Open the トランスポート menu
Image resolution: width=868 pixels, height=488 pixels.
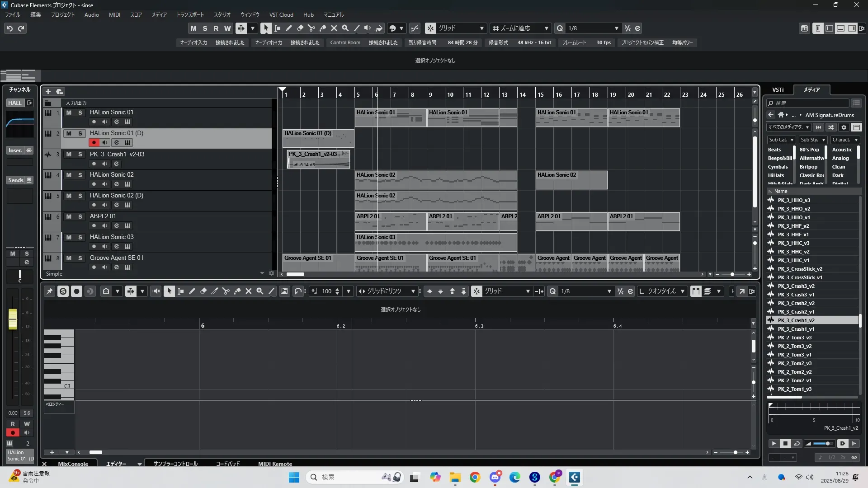[190, 15]
